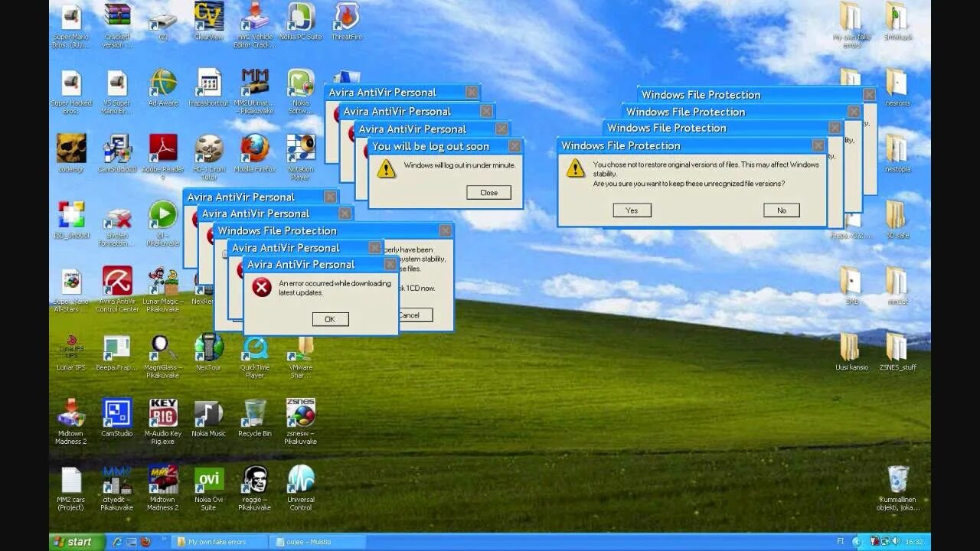Click No in the Windows File Protection dialog
The height and width of the screenshot is (551, 980).
(781, 210)
